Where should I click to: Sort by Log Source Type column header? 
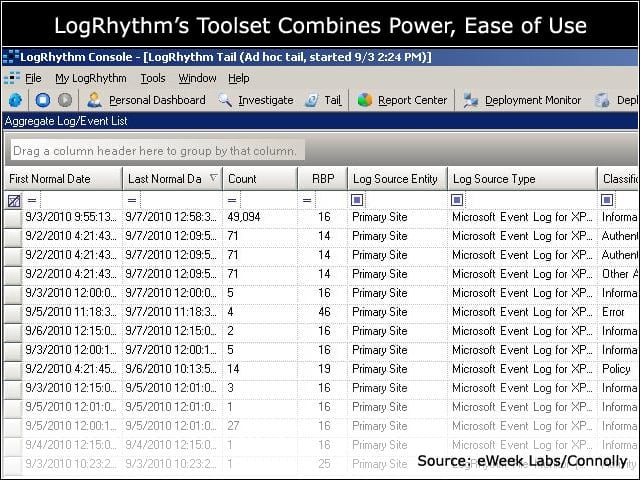522,179
